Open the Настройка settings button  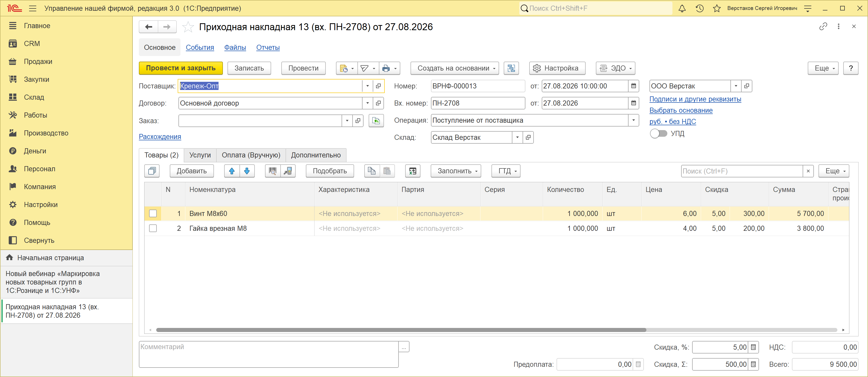[x=557, y=68]
